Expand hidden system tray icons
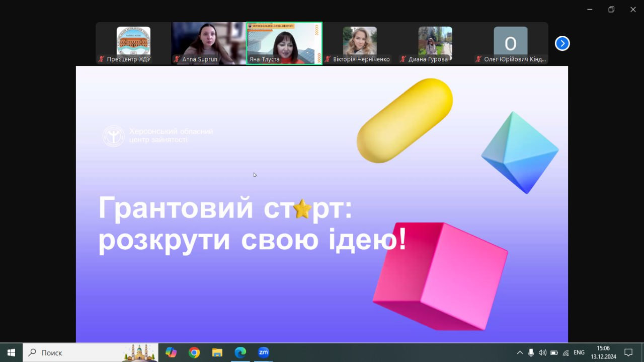Viewport: 644px width, 362px height. pos(520,352)
